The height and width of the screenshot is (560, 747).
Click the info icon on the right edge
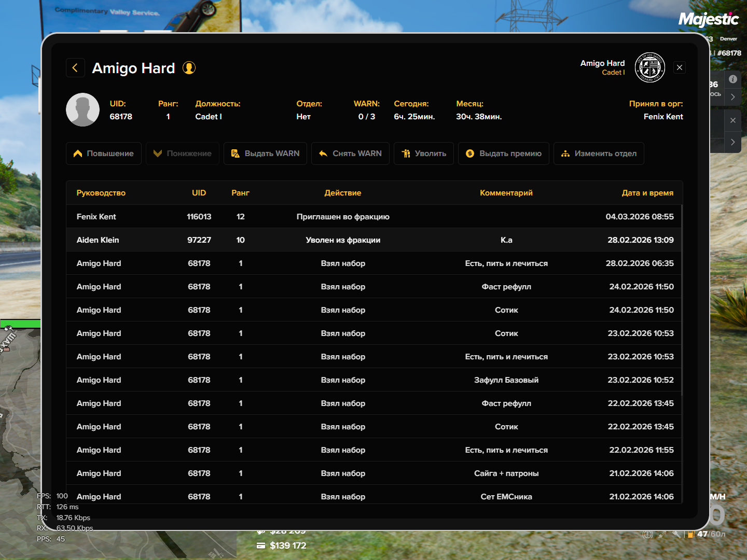[x=733, y=79]
